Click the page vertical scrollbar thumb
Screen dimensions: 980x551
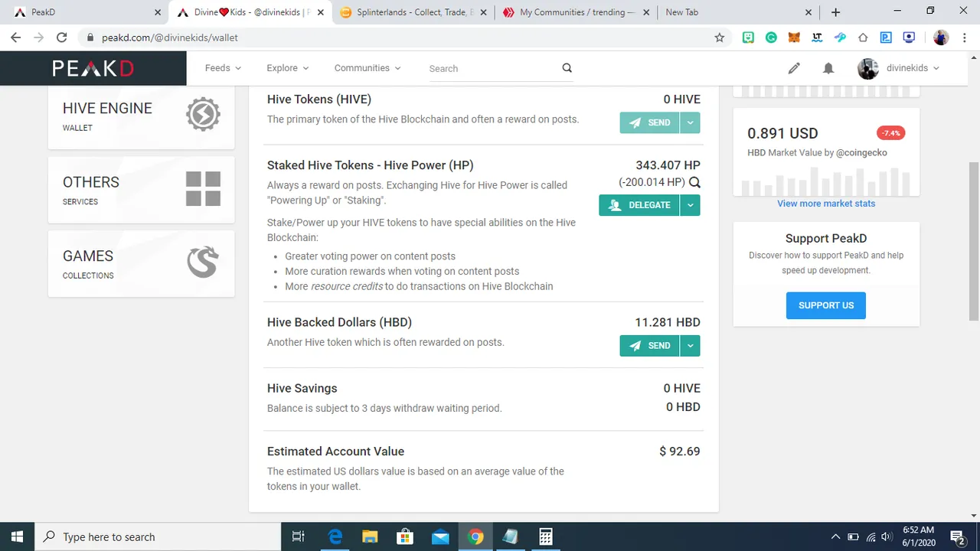[974, 241]
